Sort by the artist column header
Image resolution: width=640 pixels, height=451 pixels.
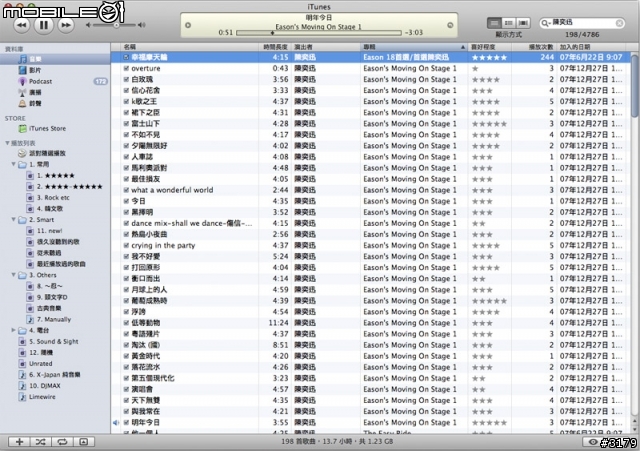(326, 47)
